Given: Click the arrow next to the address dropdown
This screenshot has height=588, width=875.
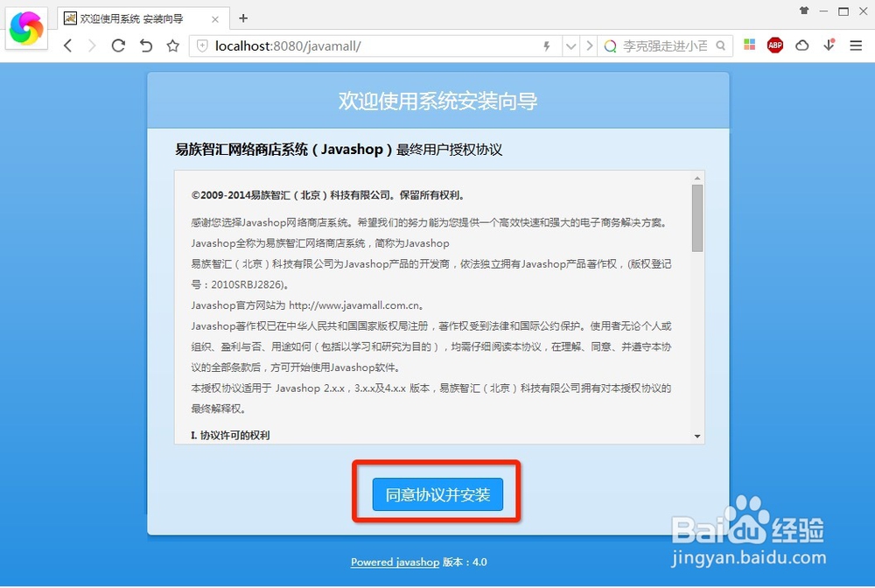Looking at the screenshot, I should pos(589,45).
